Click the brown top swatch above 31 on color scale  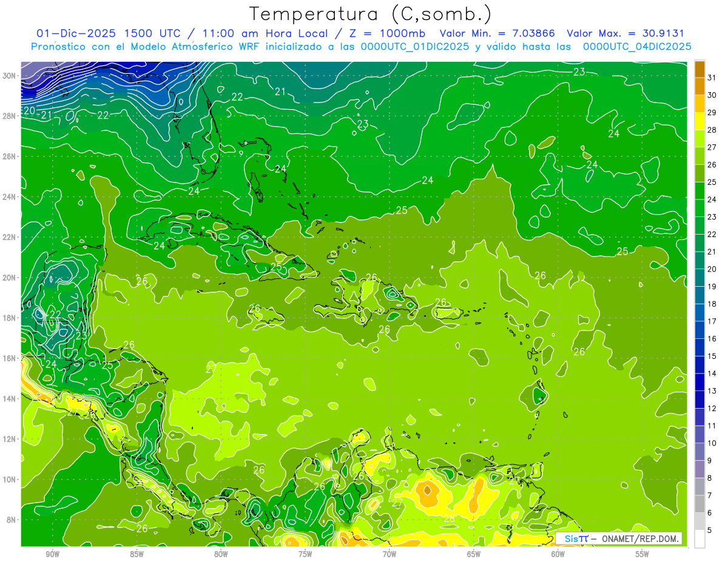coord(699,69)
